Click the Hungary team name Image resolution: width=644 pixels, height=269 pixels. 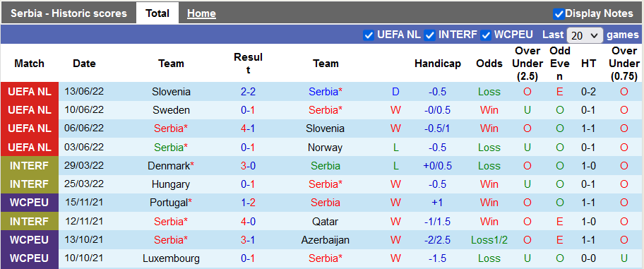point(172,184)
